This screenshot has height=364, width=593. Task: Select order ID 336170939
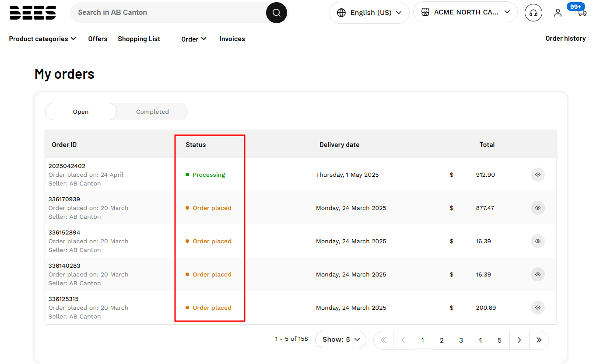point(64,199)
